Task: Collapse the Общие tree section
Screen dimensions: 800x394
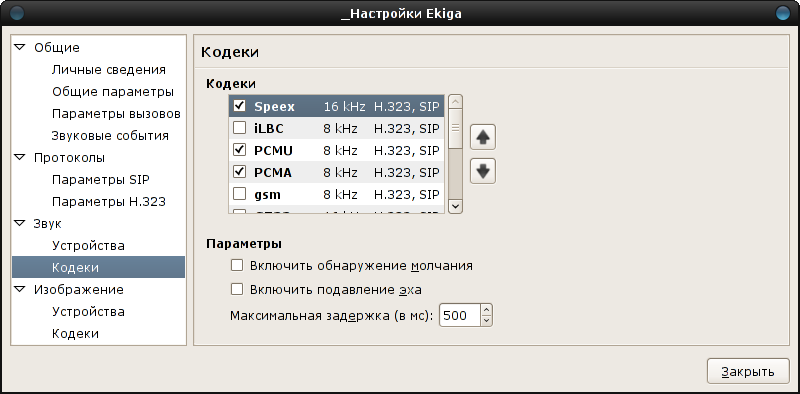Action: point(19,47)
